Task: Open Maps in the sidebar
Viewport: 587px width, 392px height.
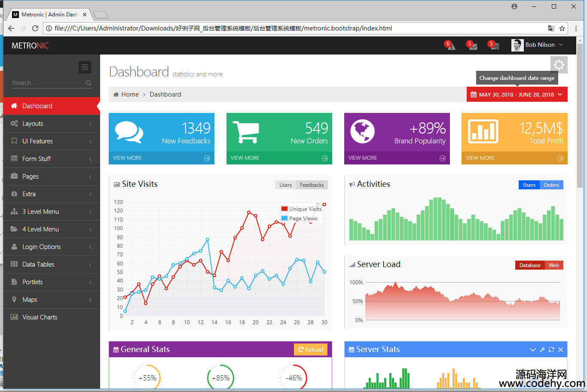Action: 52,300
